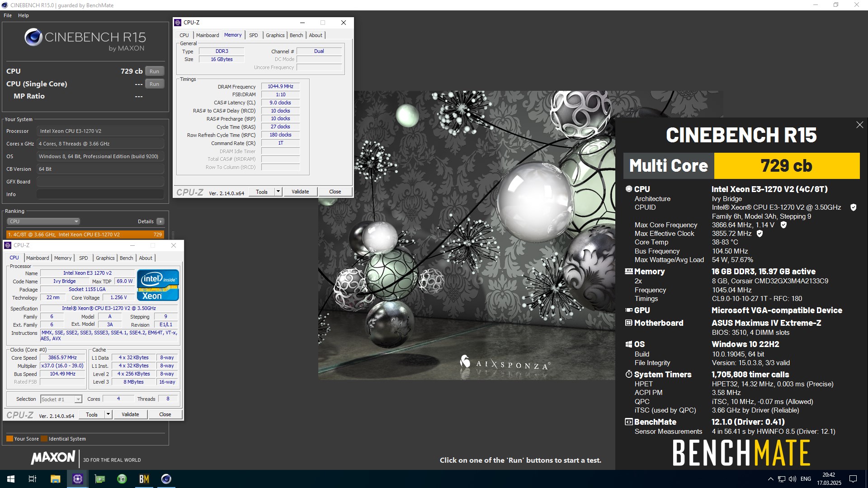Image resolution: width=868 pixels, height=488 pixels.
Task: Click the MAXON logo
Action: [x=53, y=458]
